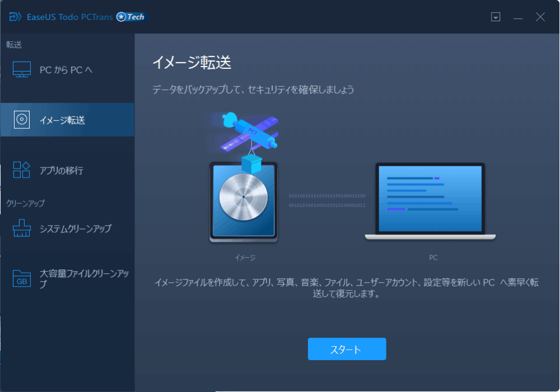Screen dimensions: 560x392
Task: Click the イメージ転送 disc icon in sidebar
Action: pos(22,119)
